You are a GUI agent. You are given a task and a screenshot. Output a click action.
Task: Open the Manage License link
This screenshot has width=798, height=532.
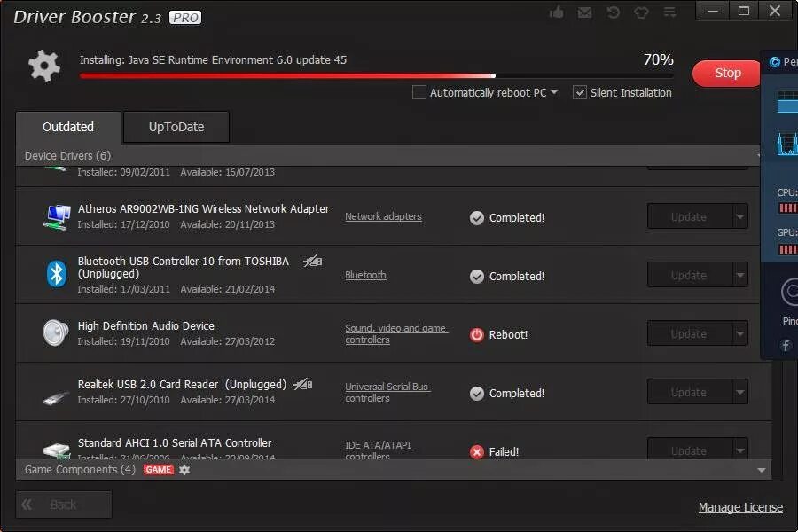pos(740,507)
